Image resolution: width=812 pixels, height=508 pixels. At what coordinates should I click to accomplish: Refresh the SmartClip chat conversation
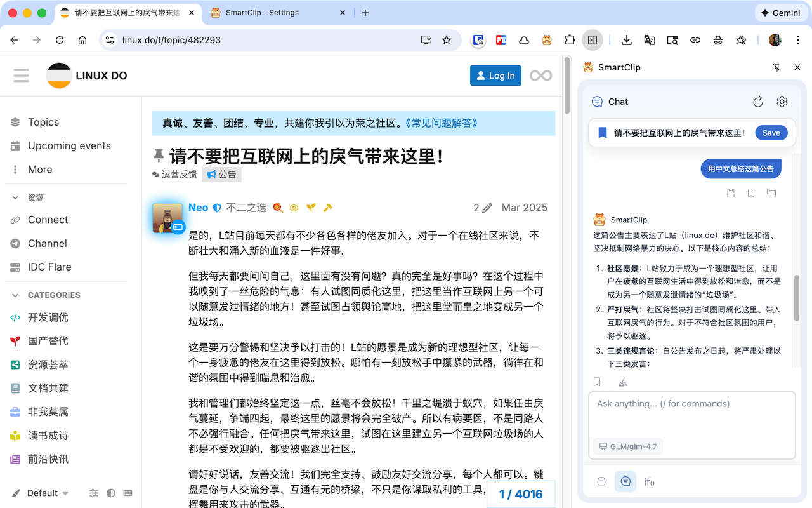pyautogui.click(x=757, y=102)
